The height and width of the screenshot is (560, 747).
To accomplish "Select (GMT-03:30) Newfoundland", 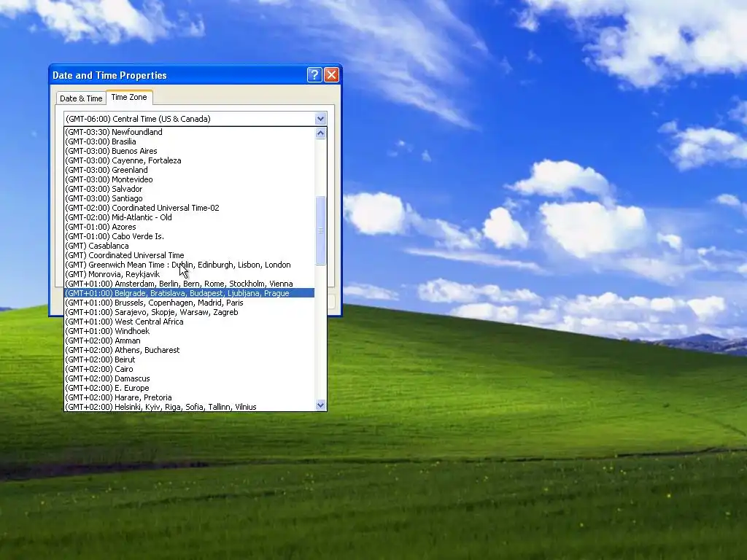I will [189, 132].
